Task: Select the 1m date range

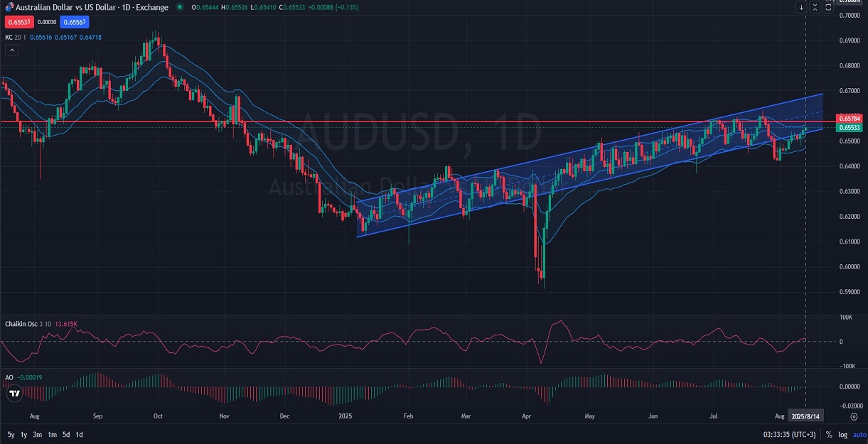Action: point(53,434)
